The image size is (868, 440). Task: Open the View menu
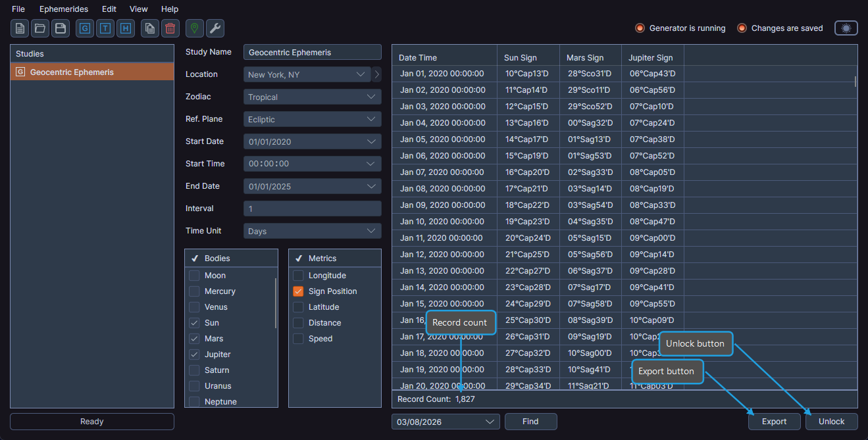[138, 9]
